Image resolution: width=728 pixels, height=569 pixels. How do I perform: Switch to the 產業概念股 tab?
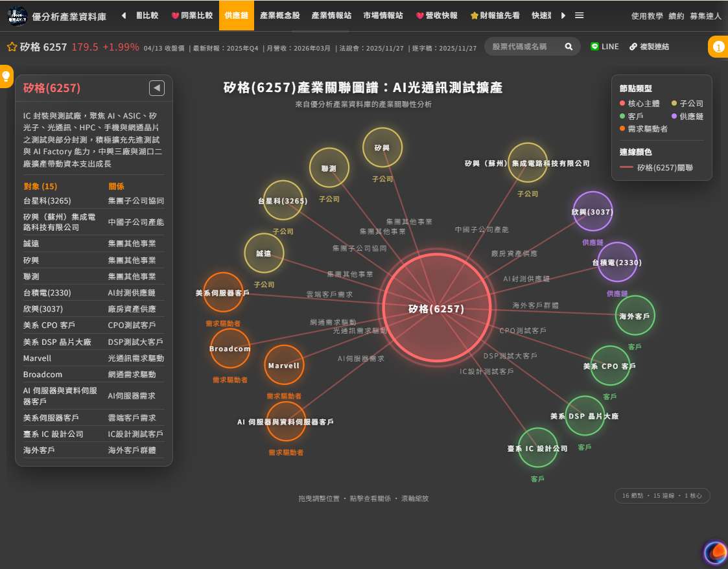pos(279,15)
